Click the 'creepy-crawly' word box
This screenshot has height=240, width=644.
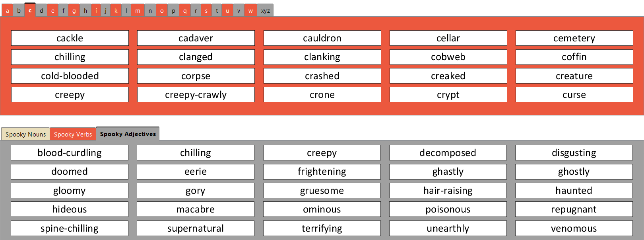pos(196,95)
